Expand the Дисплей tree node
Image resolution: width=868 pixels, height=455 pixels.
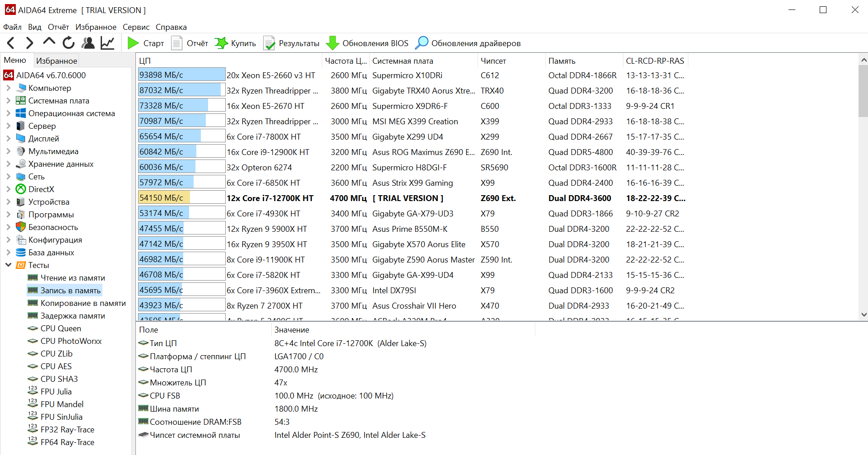[x=9, y=138]
